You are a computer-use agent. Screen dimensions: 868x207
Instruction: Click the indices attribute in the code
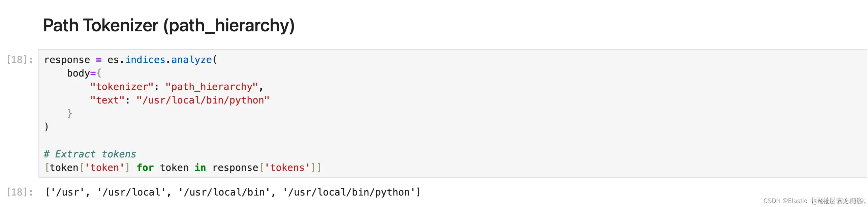pyautogui.click(x=145, y=60)
